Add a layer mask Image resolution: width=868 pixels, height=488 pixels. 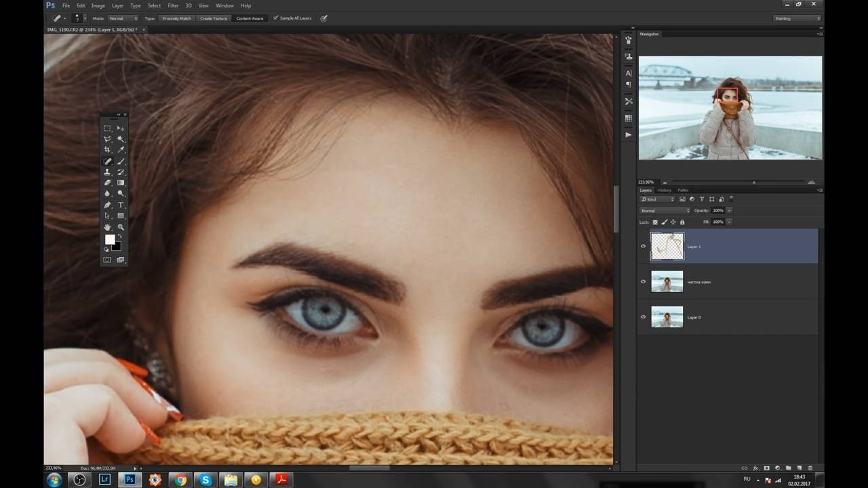767,468
